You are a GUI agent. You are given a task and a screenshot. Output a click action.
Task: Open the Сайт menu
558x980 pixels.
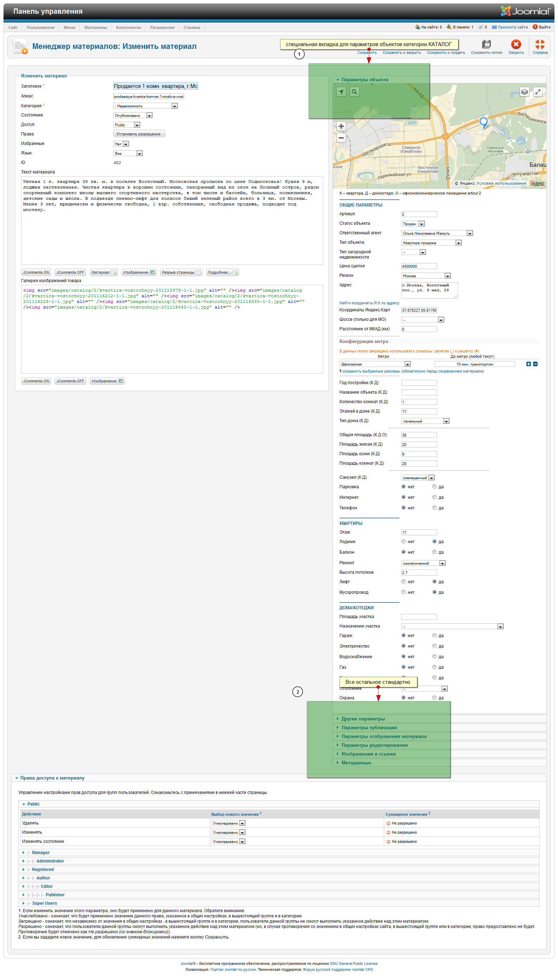coord(13,27)
